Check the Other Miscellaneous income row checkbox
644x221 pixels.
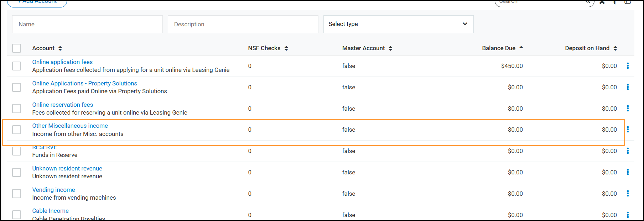17,130
